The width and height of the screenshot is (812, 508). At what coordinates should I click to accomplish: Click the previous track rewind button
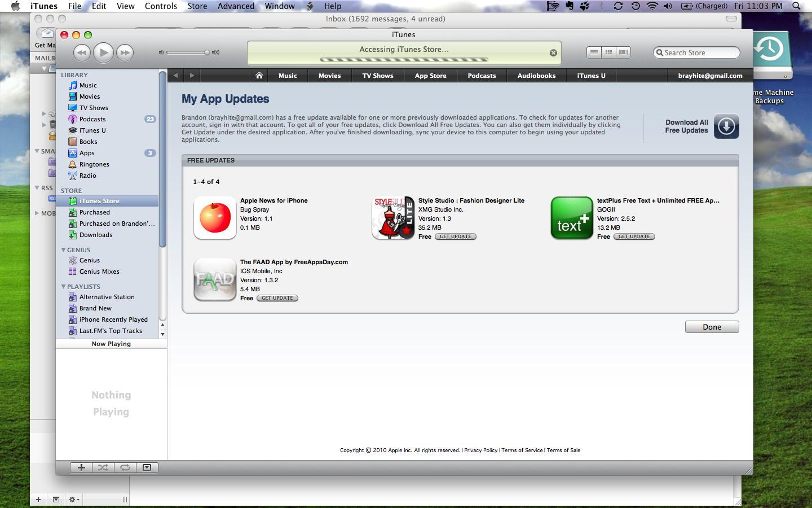pos(82,52)
